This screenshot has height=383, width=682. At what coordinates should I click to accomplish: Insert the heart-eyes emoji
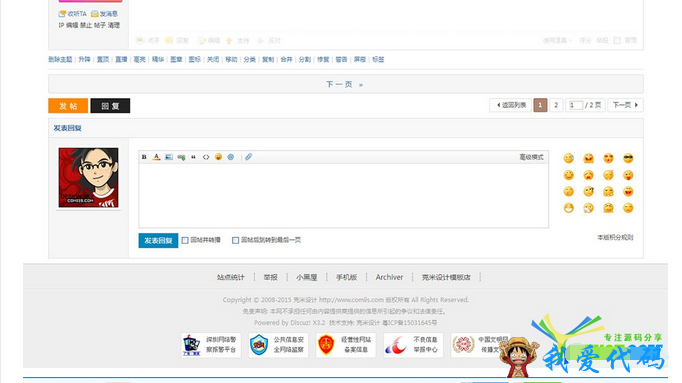608,158
